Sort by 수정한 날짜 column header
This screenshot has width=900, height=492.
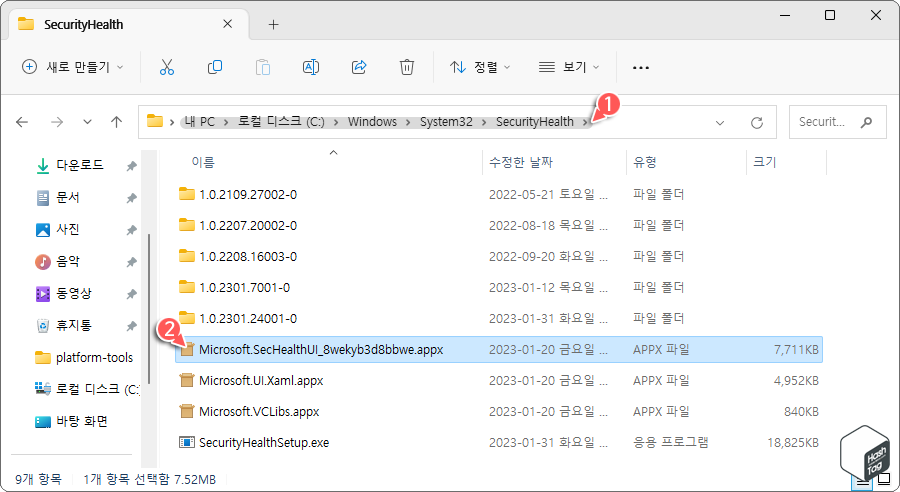click(520, 162)
